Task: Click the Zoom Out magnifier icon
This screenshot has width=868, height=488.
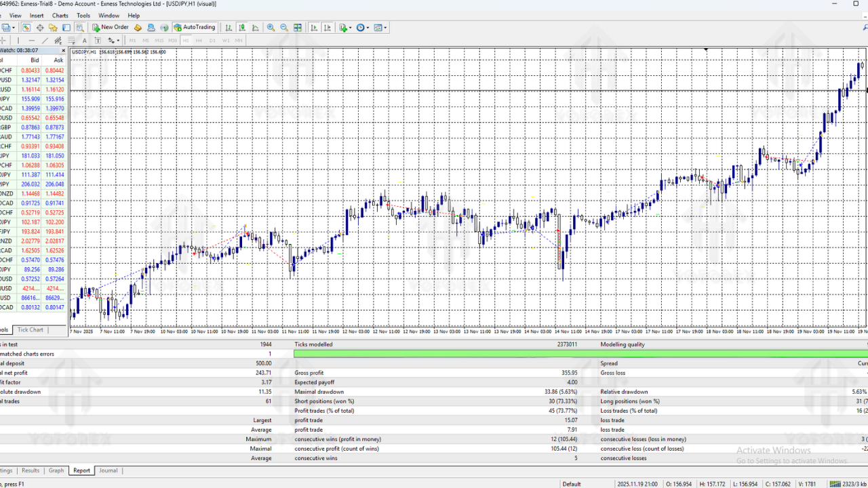Action: point(284,28)
